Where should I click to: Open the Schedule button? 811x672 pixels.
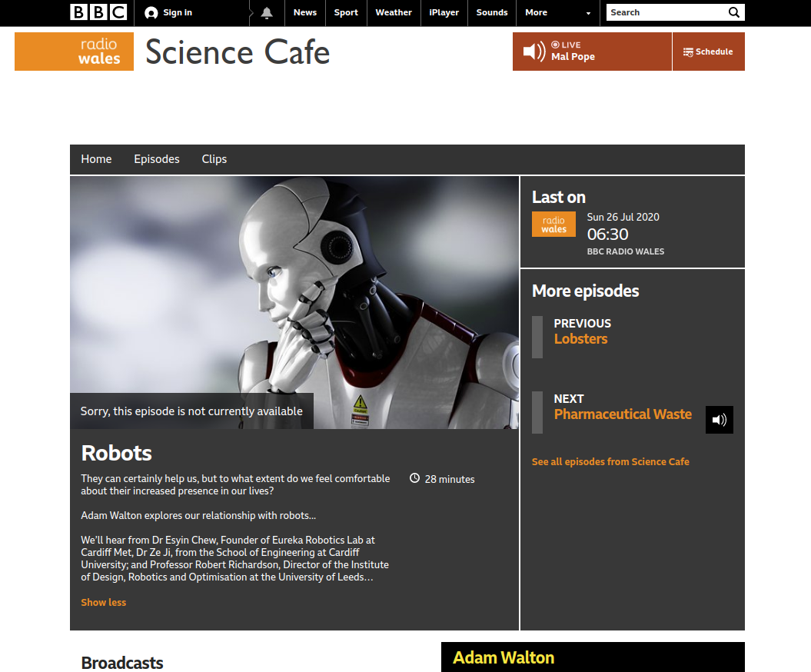point(709,52)
